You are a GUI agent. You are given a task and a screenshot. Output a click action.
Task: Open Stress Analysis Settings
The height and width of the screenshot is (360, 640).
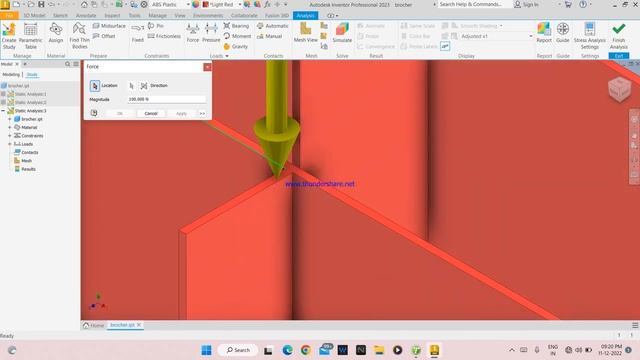[x=589, y=36]
